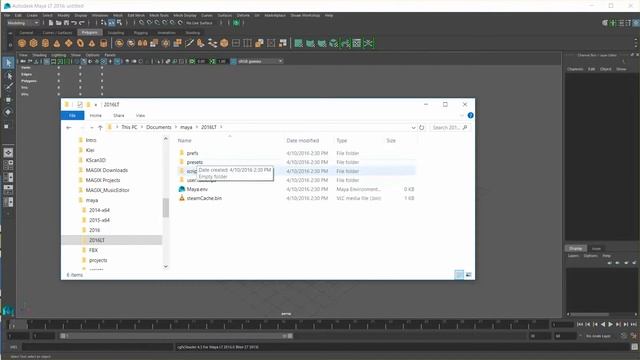Select MAGIX Downloads folder in navigation tree

pyautogui.click(x=107, y=170)
